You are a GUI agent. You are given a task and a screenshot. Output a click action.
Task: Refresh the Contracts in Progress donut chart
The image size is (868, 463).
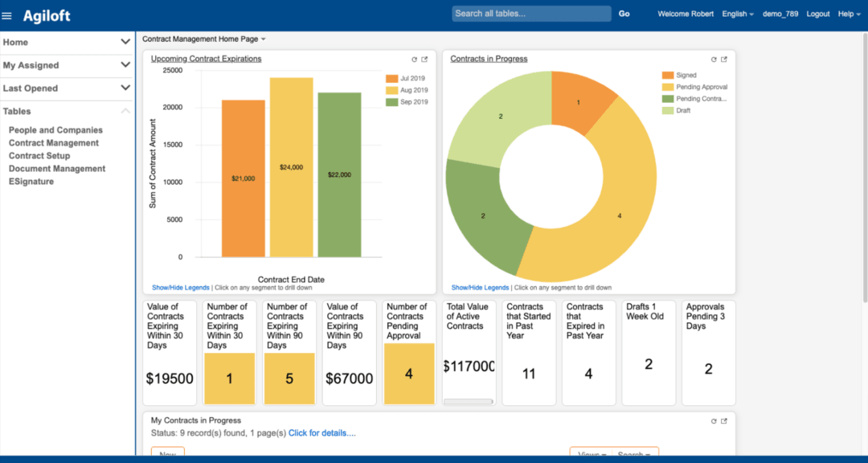713,59
